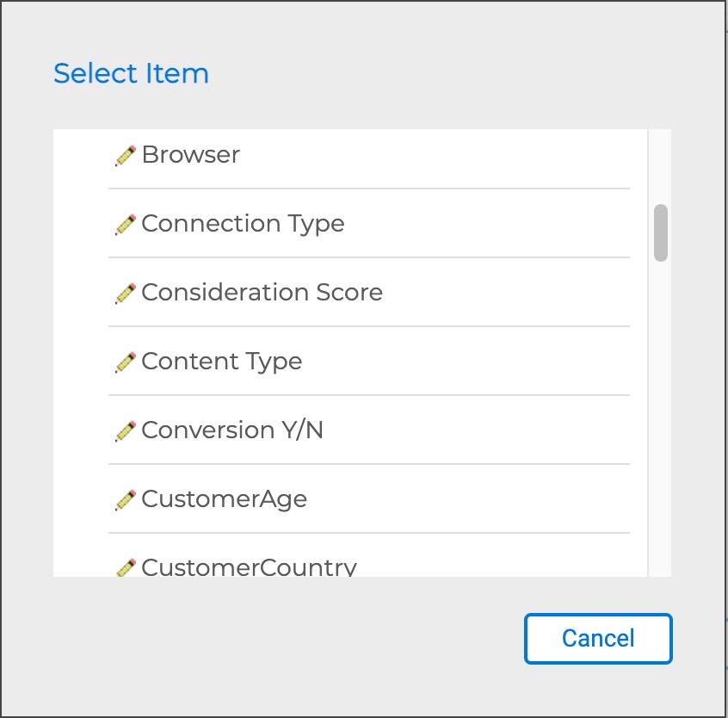Click the Select Item dialog title

(x=131, y=74)
